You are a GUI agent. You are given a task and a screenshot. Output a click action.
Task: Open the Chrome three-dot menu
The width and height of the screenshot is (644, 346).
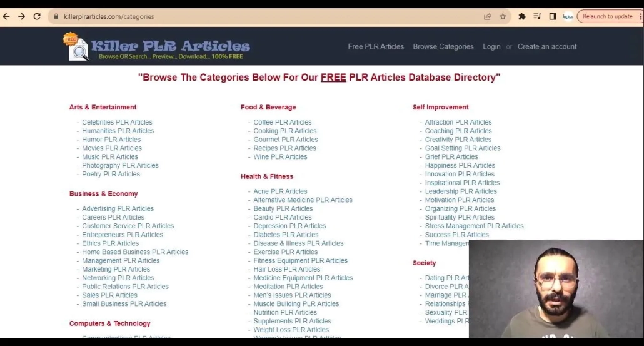(x=639, y=17)
